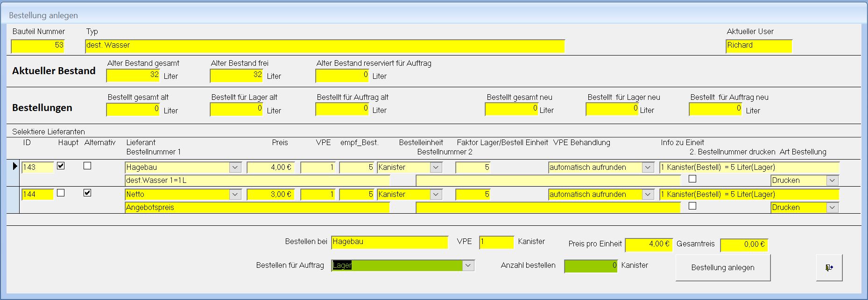Click the Angebotspreis Bestellnummer field
This screenshot has height=300, width=868.
pos(257,208)
